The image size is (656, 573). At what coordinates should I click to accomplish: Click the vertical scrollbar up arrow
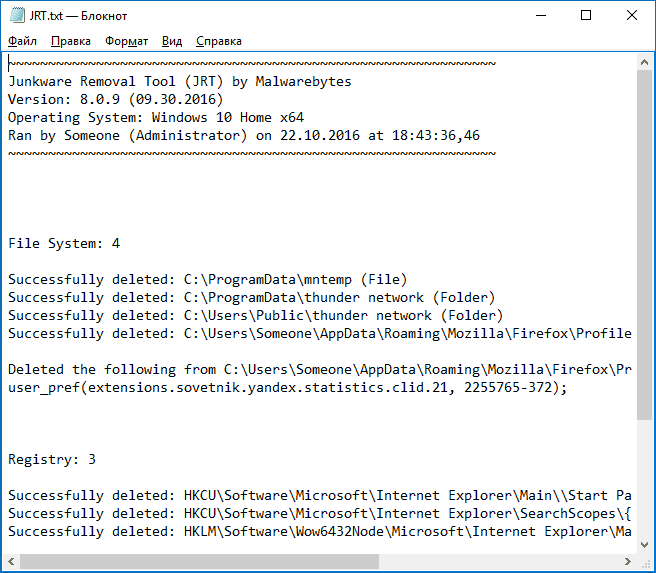point(644,62)
